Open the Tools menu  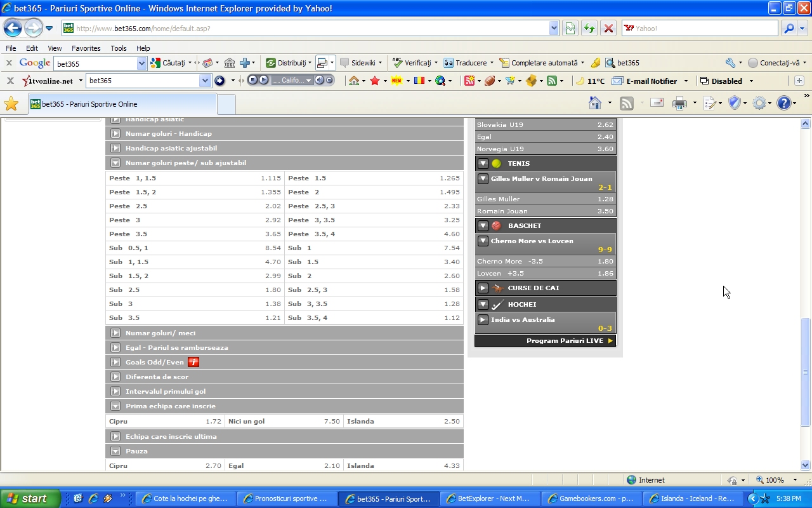click(119, 48)
